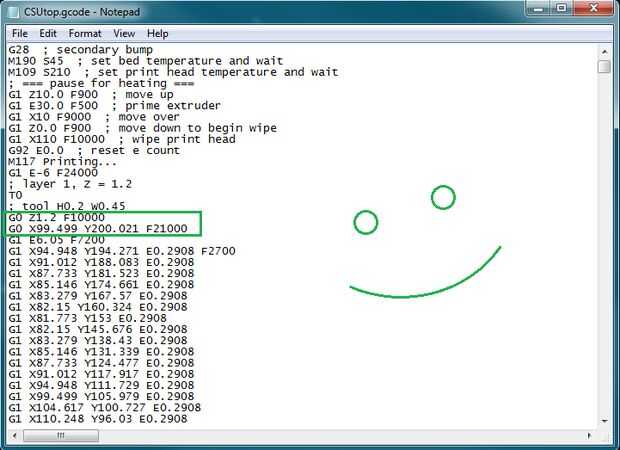
Task: Click the line 'G1 X110 F10000 ; wipe print head'
Action: pyautogui.click(x=122, y=139)
